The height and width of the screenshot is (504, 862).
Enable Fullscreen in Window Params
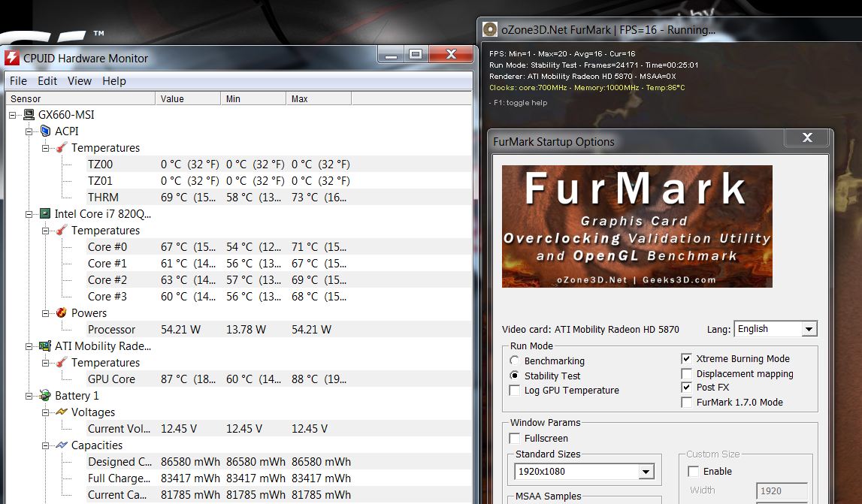point(515,438)
